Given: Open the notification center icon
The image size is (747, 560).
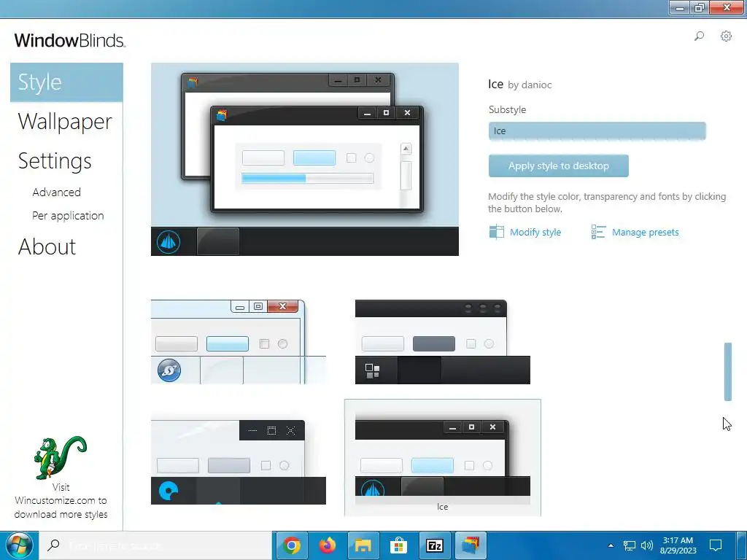Looking at the screenshot, I should (x=716, y=545).
